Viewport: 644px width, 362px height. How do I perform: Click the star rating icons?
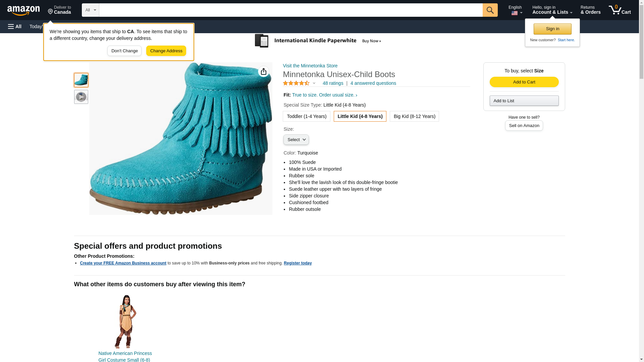[296, 83]
